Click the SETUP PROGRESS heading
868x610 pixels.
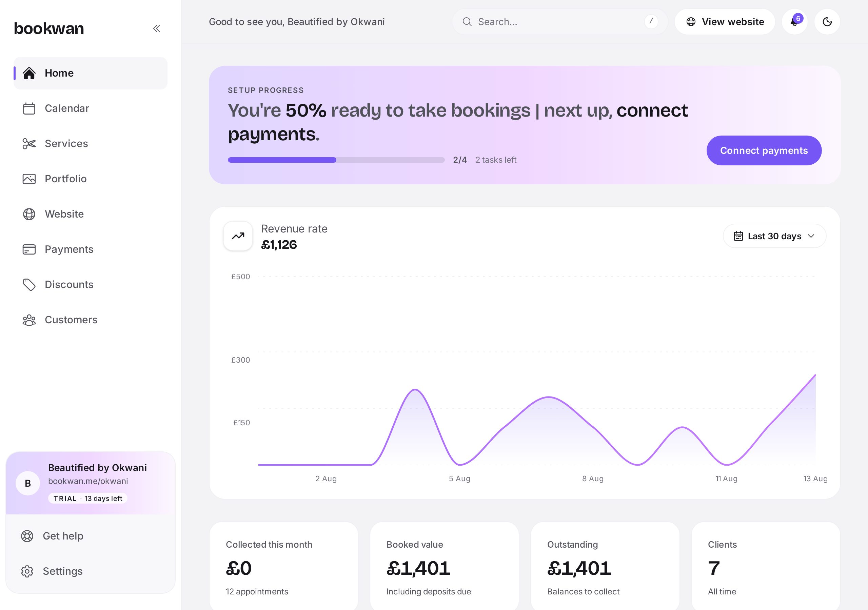(x=266, y=90)
